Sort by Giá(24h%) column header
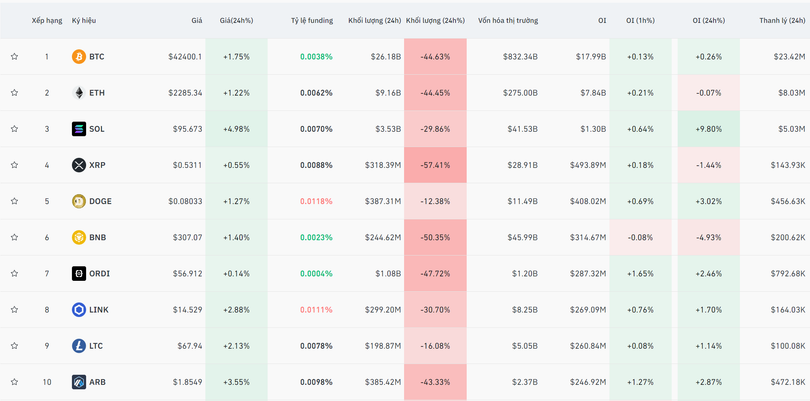The width and height of the screenshot is (810, 401). click(236, 20)
